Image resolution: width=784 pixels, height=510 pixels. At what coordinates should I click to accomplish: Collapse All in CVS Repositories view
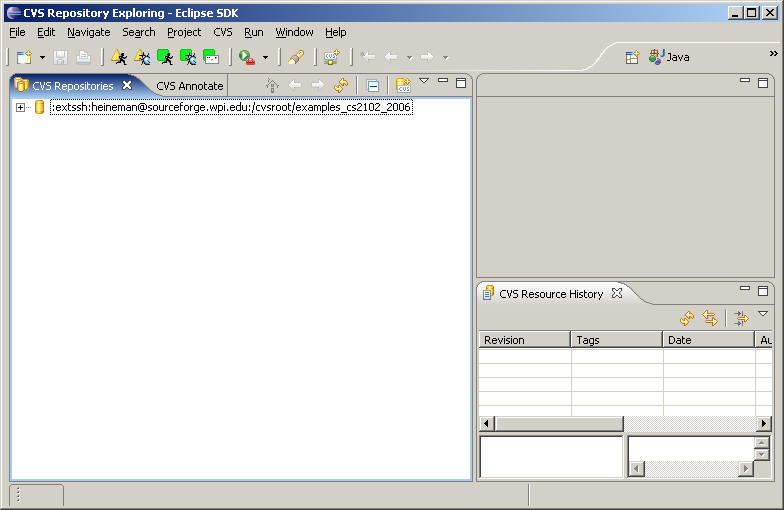(372, 86)
